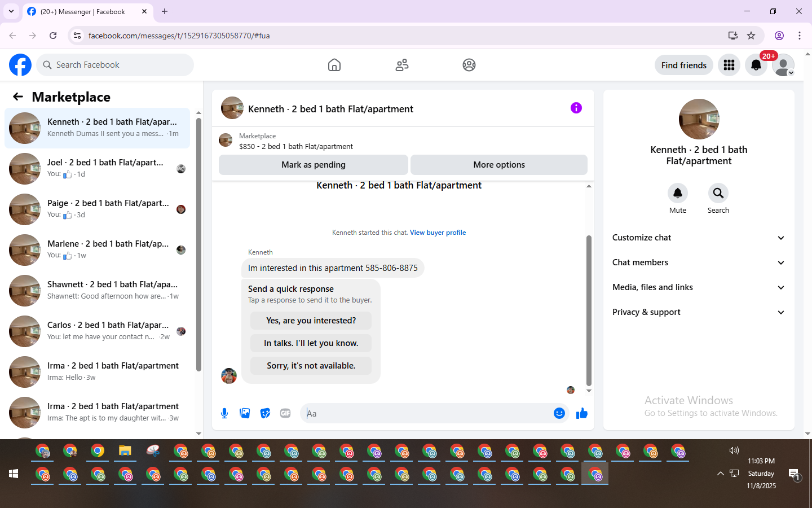Expand Customize chat section
The height and width of the screenshot is (508, 812).
(x=699, y=238)
